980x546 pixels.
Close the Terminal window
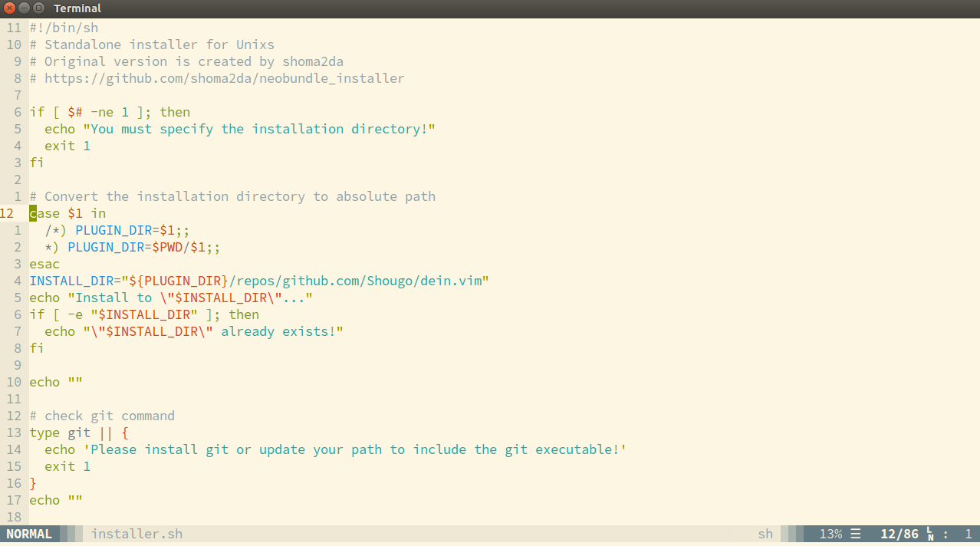click(x=10, y=8)
